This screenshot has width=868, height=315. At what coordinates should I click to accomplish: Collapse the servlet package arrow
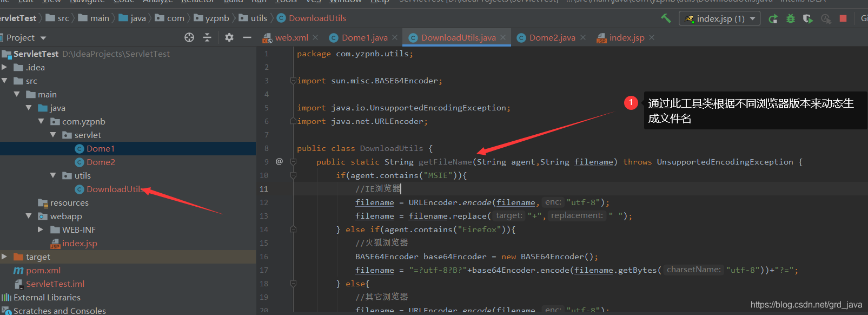point(53,135)
